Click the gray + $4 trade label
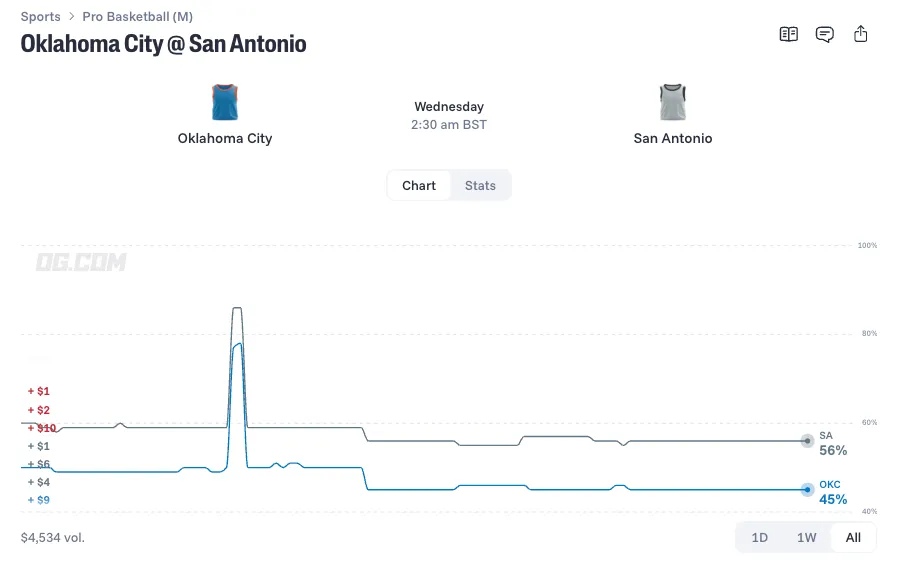The image size is (898, 565). (38, 482)
